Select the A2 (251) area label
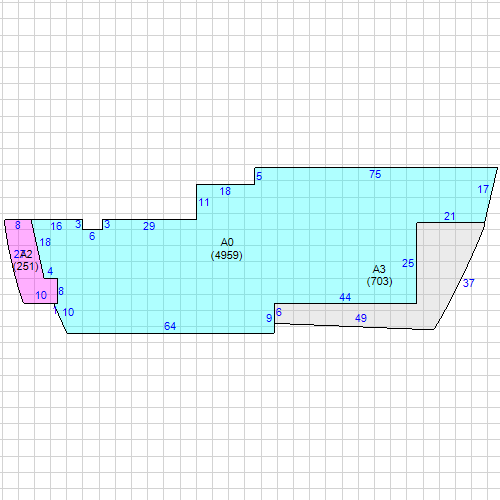 [x=26, y=260]
